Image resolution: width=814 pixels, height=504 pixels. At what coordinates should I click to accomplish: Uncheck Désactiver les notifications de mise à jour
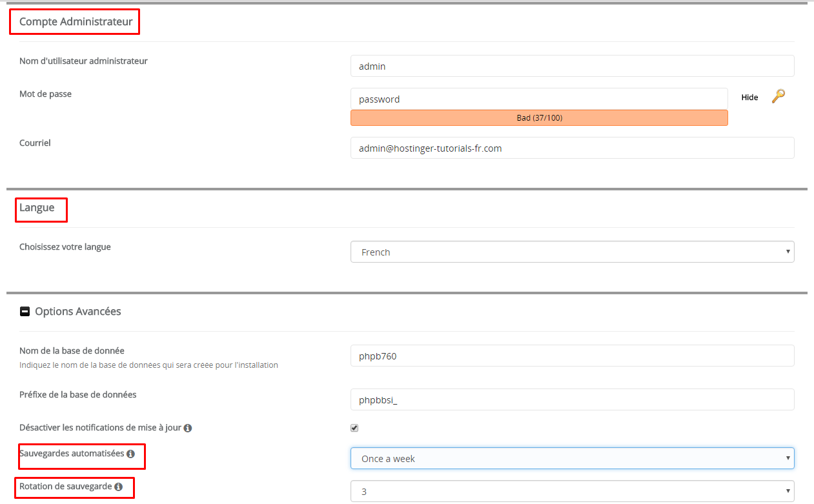[354, 428]
